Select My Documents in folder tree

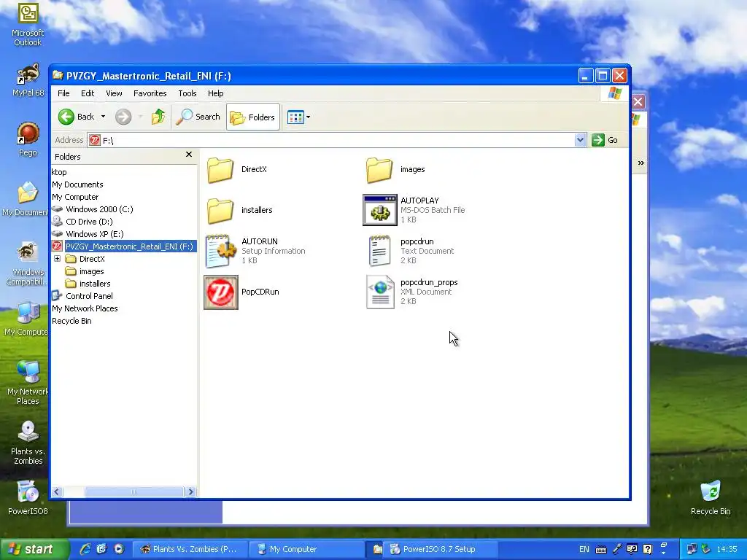pyautogui.click(x=77, y=184)
